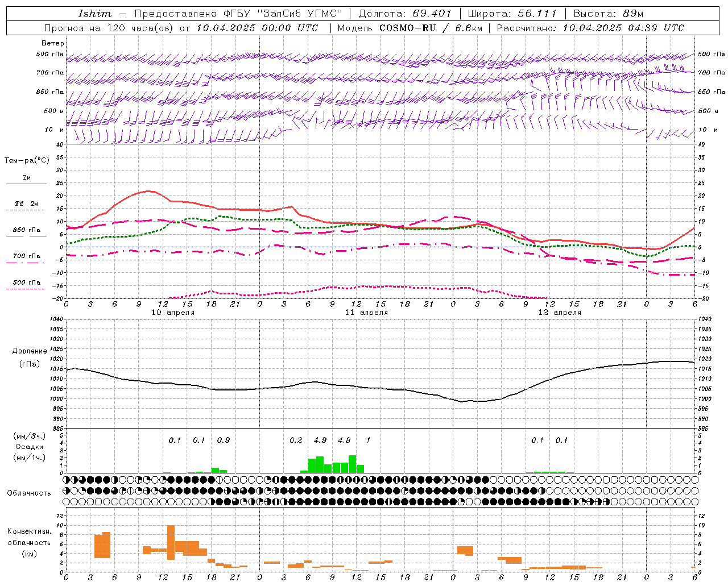Select the "(мм/1ч.)" precipitation unit label
The image size is (728, 582).
point(30,458)
